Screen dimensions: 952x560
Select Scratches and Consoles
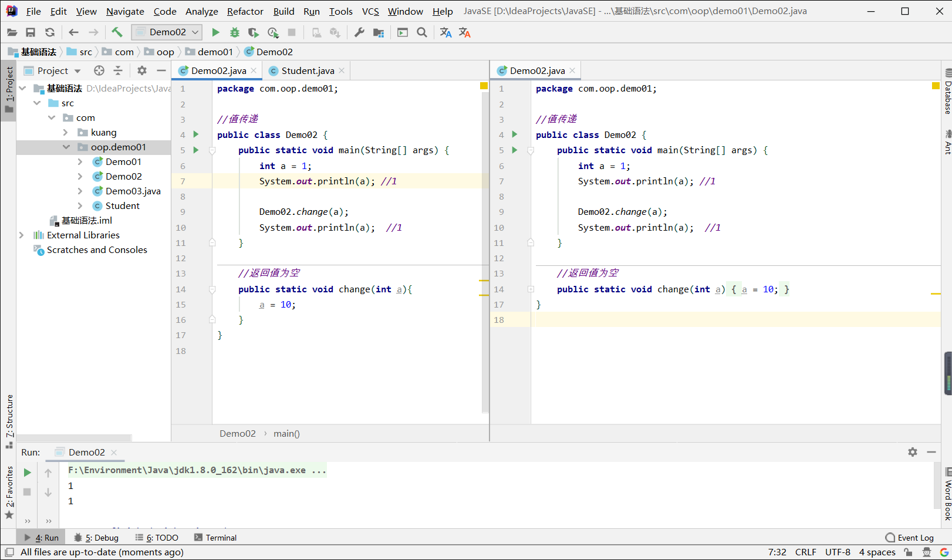coord(97,249)
